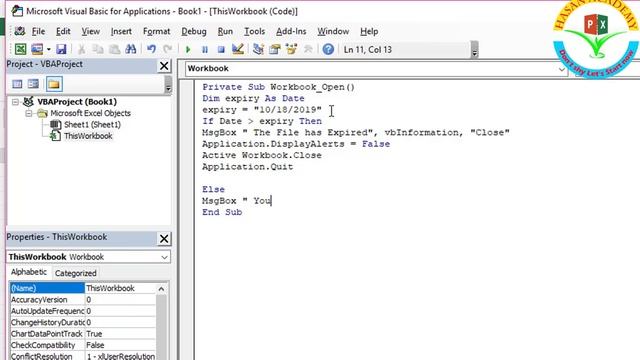Open the Tools menu
640x360 pixels.
coord(254,31)
